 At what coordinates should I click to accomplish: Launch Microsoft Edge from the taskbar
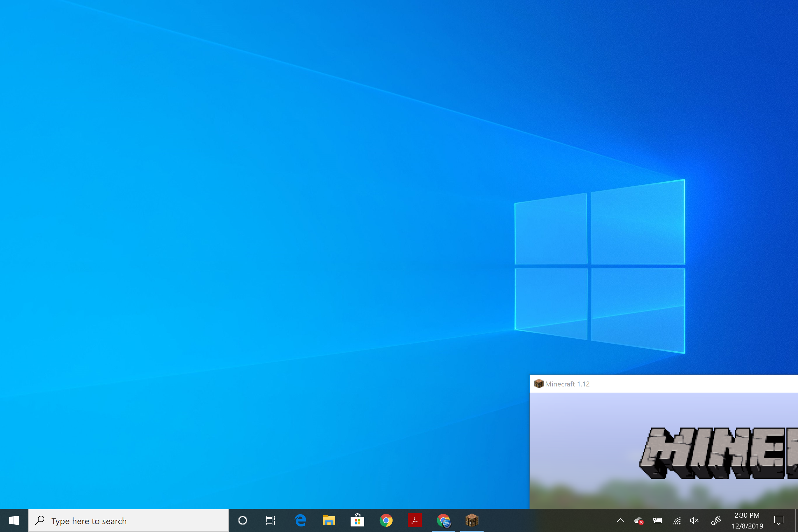coord(300,520)
